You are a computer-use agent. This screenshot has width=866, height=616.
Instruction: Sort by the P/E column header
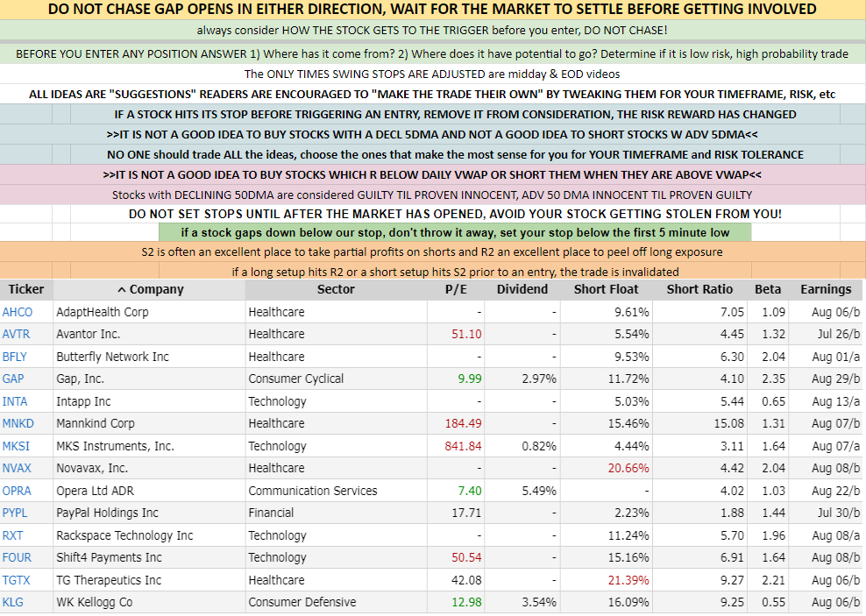(x=456, y=289)
